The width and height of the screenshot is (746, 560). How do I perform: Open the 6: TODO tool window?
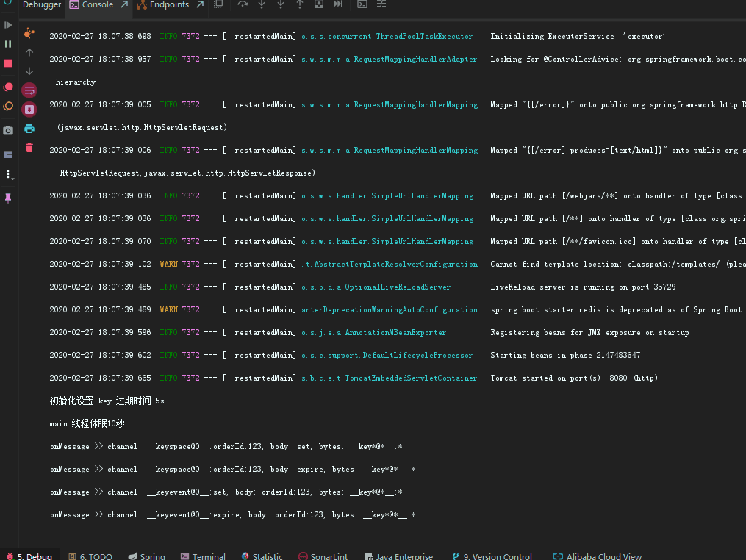coord(90,556)
